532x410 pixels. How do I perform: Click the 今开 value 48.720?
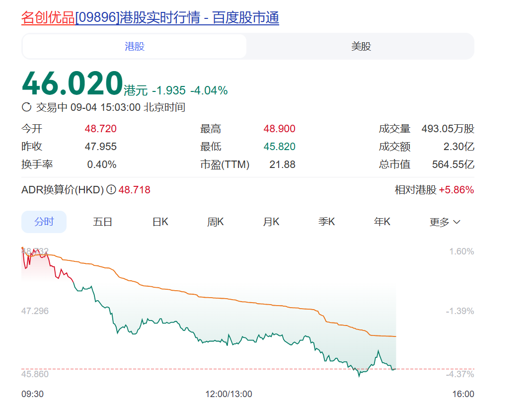100,129
